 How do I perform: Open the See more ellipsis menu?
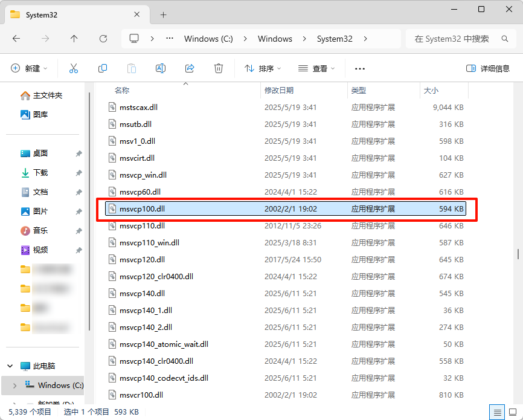(x=360, y=68)
